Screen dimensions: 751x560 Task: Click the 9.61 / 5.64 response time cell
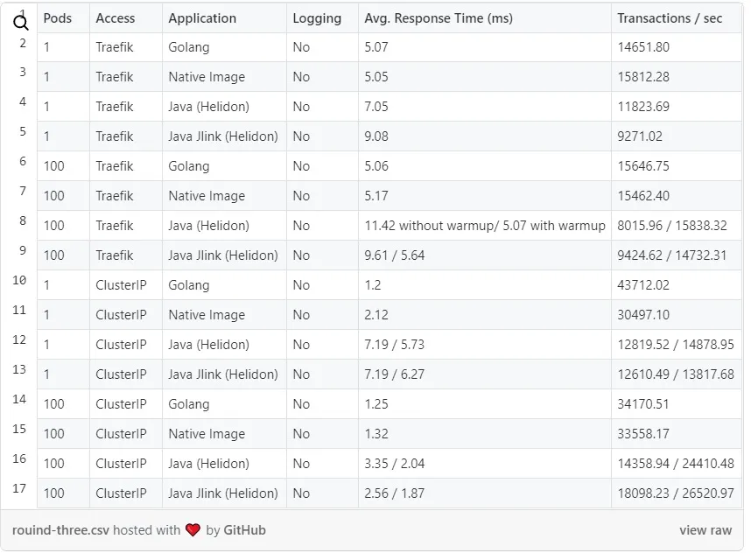tap(395, 255)
